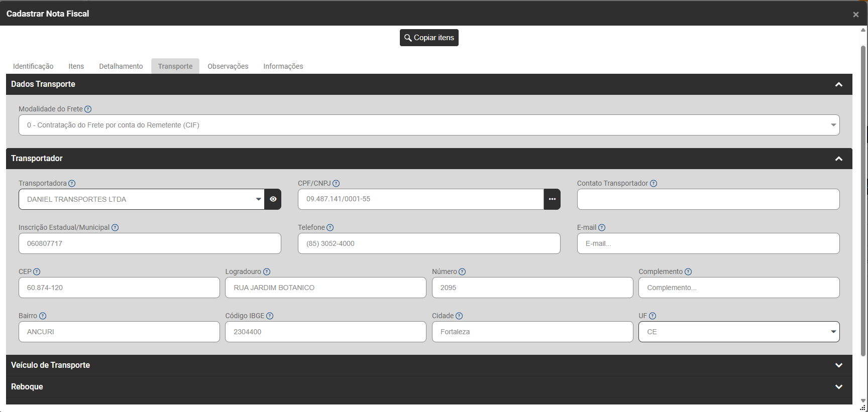Click the help icon next to Número label
The image size is (868, 412).
pyautogui.click(x=462, y=271)
